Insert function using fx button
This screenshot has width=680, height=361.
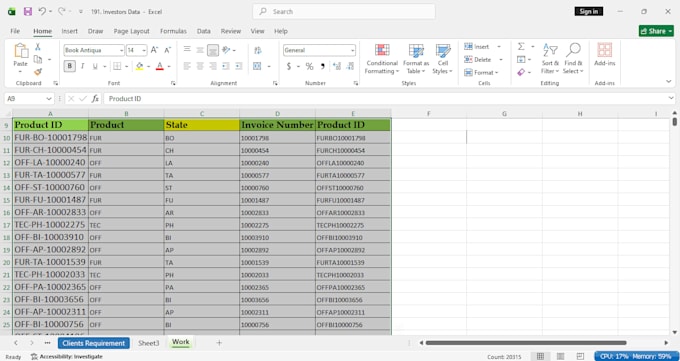point(95,98)
